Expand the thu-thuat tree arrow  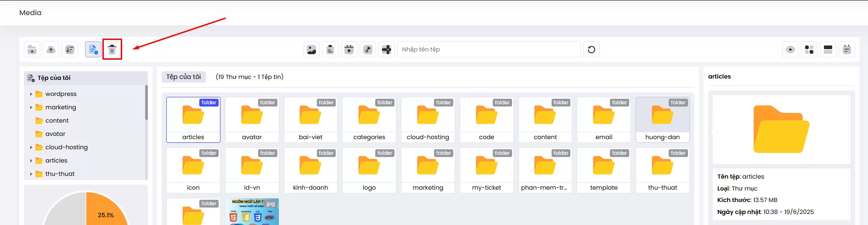31,174
